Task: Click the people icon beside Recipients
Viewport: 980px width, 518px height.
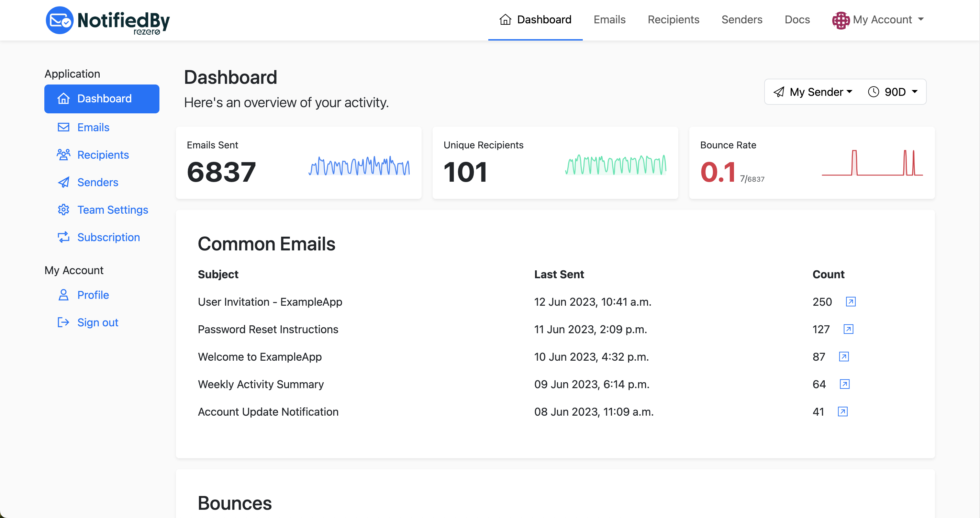Action: [x=64, y=155]
